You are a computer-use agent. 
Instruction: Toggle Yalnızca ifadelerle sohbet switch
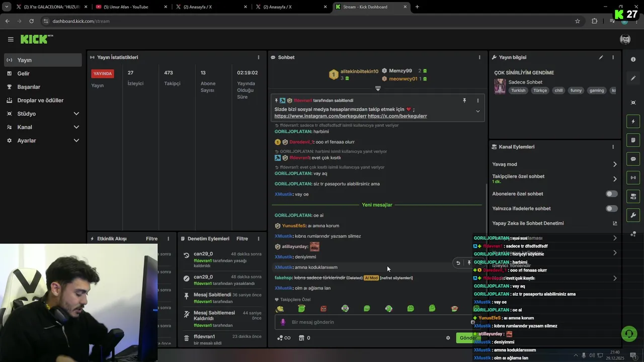[612, 208]
